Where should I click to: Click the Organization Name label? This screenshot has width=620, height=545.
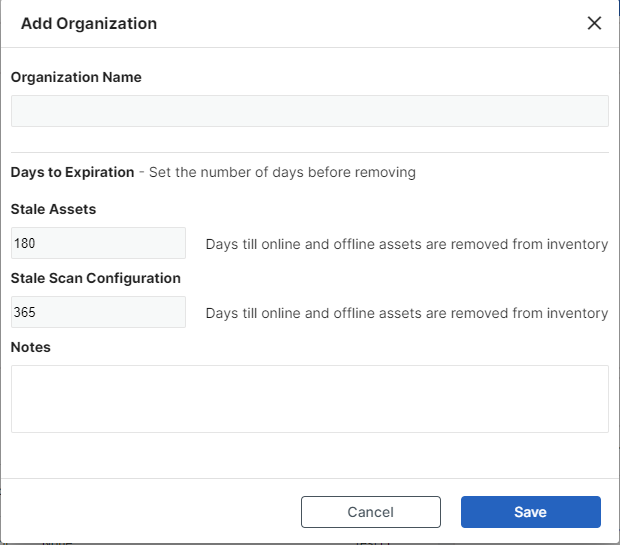coord(76,77)
